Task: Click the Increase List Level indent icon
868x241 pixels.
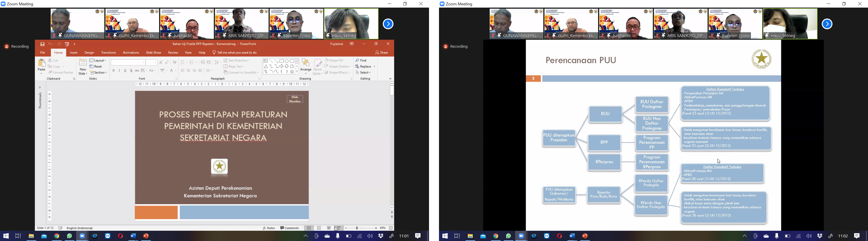Action: coord(209,63)
